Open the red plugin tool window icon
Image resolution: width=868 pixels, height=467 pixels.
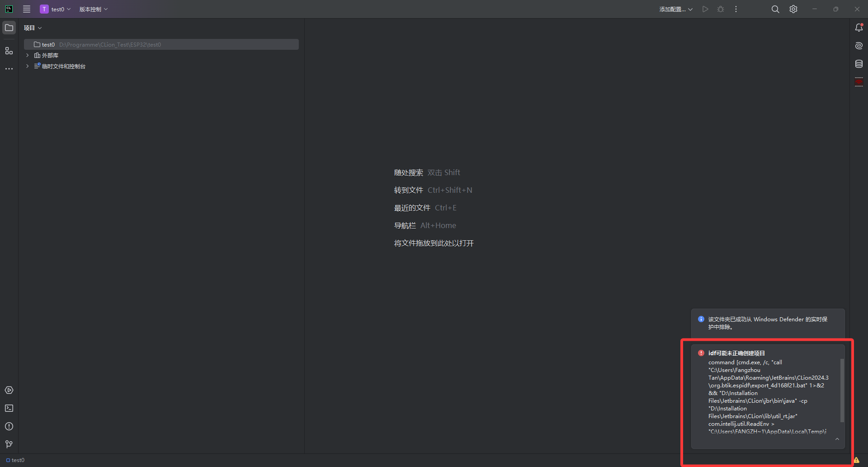(x=859, y=82)
